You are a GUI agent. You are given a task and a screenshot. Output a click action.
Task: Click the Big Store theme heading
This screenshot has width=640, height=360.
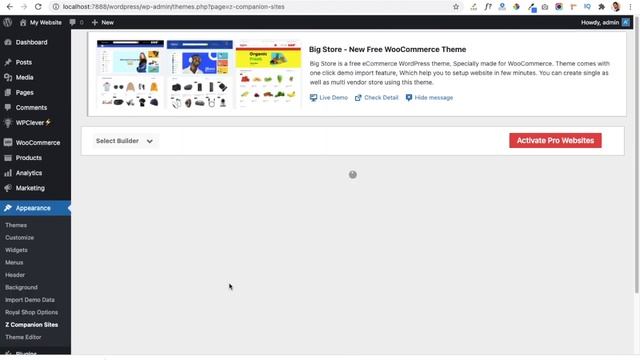pos(387,49)
